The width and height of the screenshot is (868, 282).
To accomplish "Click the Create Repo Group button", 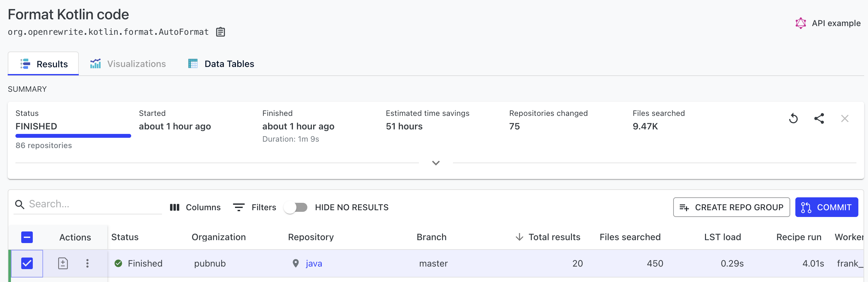I will 731,207.
